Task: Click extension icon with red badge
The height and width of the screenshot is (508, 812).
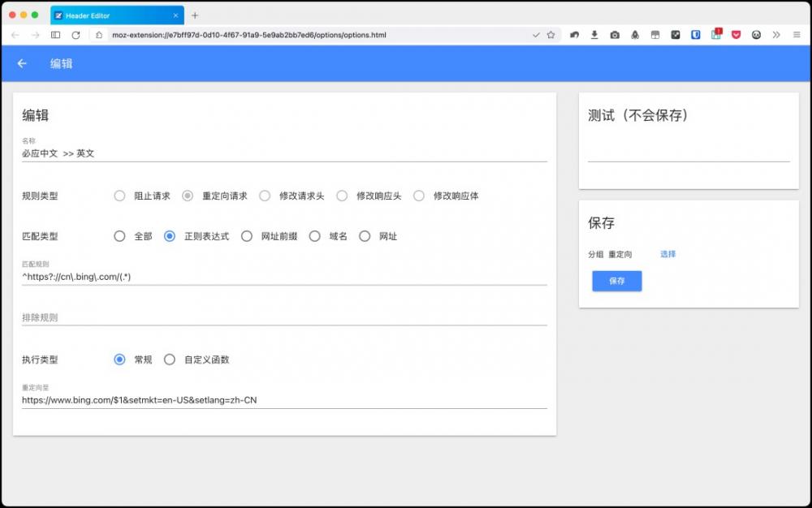Action: (x=716, y=34)
